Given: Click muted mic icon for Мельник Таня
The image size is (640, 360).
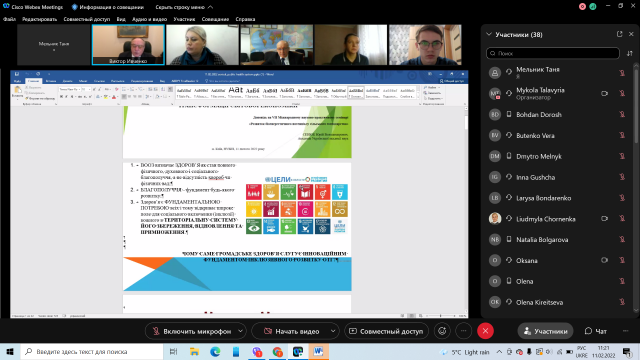Looking at the screenshot, I should tap(622, 73).
